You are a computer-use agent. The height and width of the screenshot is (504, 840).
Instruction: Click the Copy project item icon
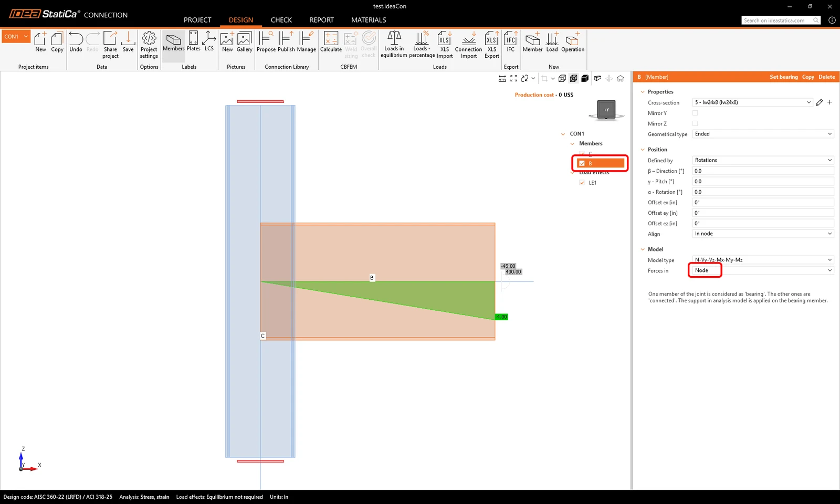(x=57, y=41)
